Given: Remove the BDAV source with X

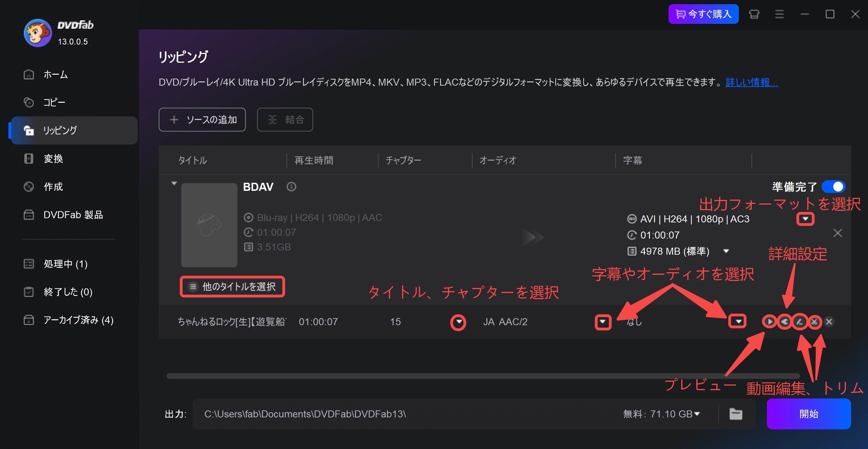Looking at the screenshot, I should click(x=838, y=233).
